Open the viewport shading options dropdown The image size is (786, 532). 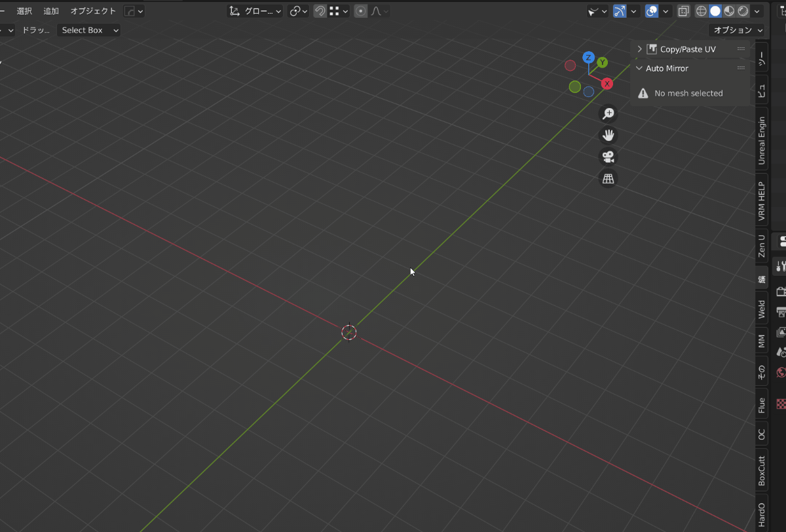point(758,11)
